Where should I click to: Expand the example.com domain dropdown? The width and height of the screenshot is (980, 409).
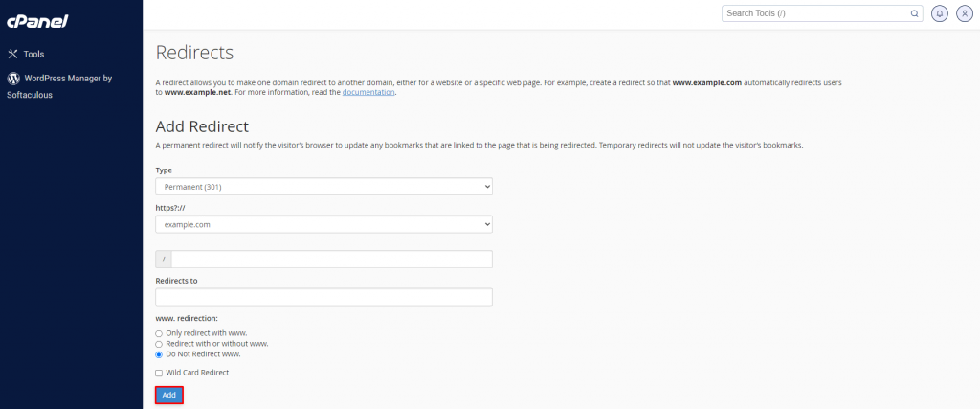coord(323,224)
